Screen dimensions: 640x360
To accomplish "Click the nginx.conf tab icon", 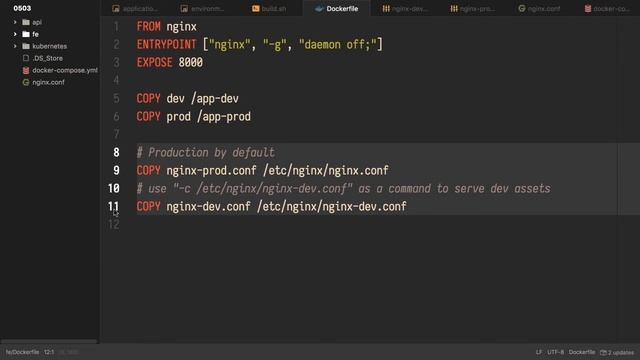I will click(x=522, y=9).
